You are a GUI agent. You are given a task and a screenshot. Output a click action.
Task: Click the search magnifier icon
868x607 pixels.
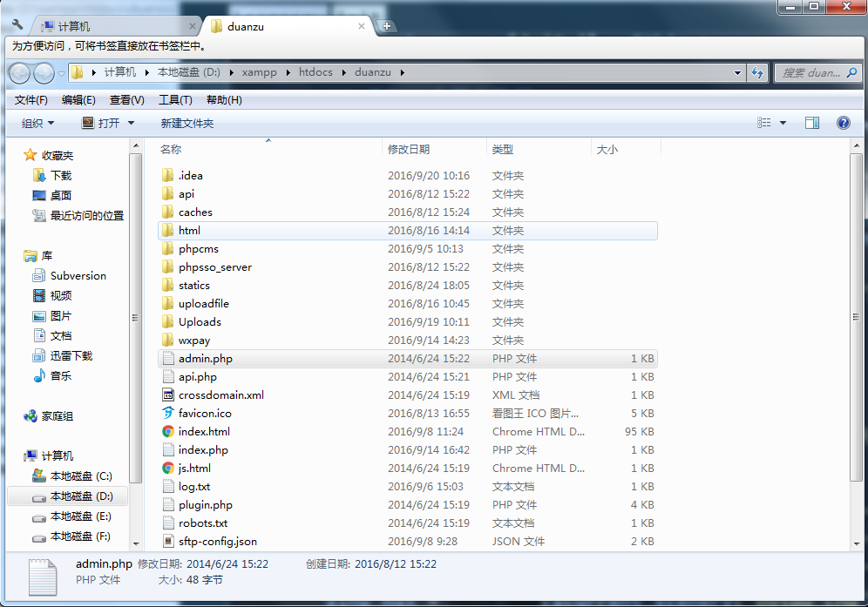[x=852, y=72]
